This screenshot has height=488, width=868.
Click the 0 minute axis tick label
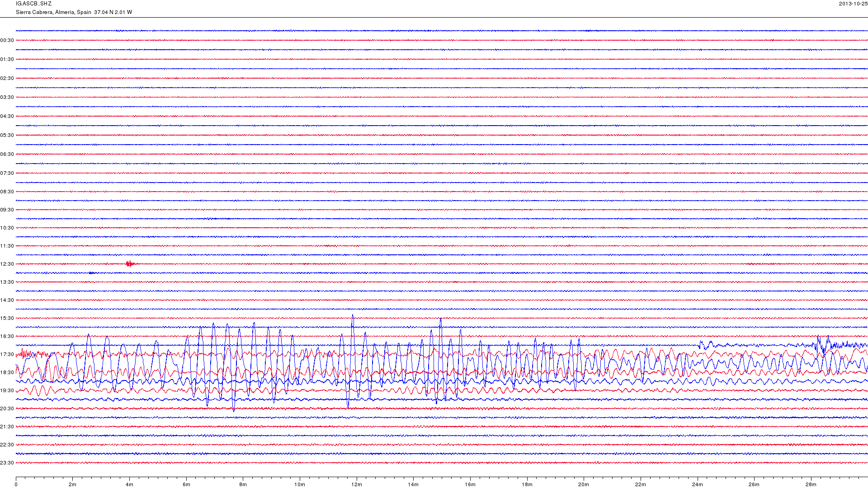(16, 485)
